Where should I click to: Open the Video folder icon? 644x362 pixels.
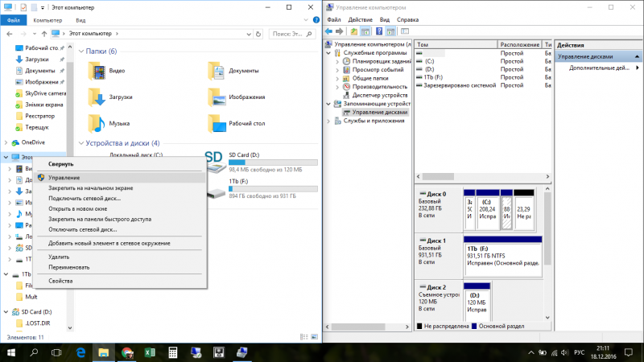coord(97,72)
